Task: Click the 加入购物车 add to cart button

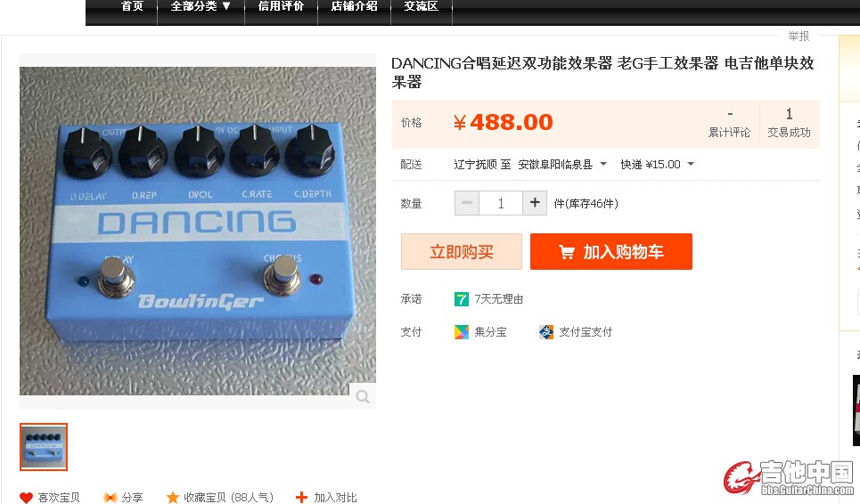Action: tap(611, 251)
